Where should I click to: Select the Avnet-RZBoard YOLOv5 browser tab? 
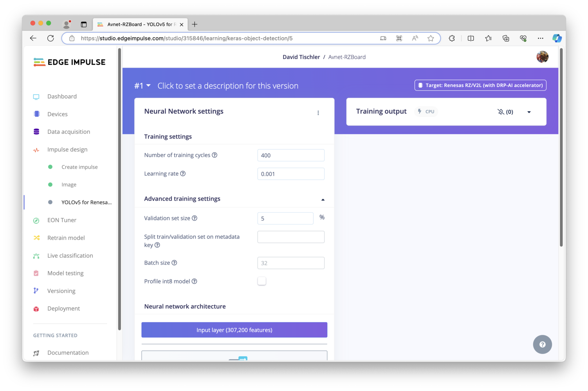pos(140,24)
